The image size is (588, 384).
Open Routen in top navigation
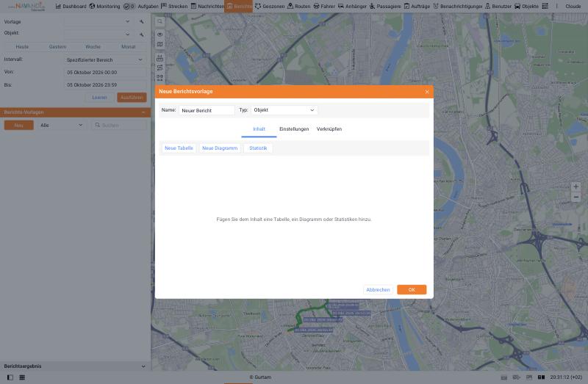[x=298, y=7]
